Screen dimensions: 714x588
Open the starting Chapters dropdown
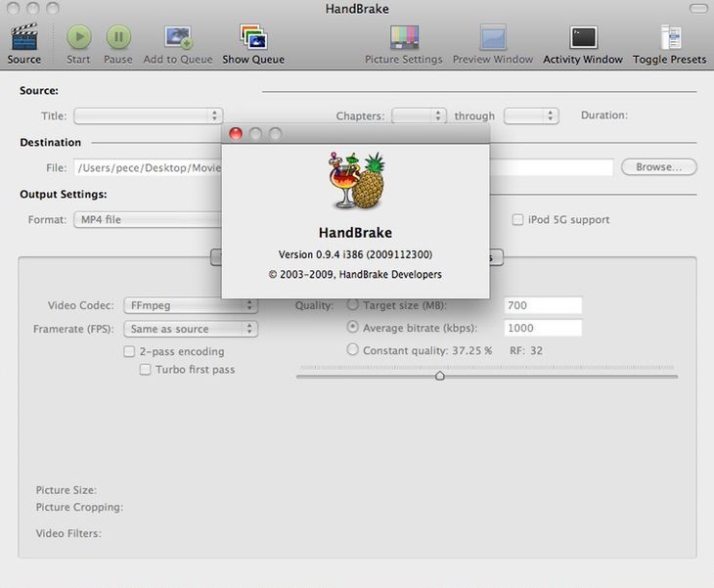coord(419,115)
